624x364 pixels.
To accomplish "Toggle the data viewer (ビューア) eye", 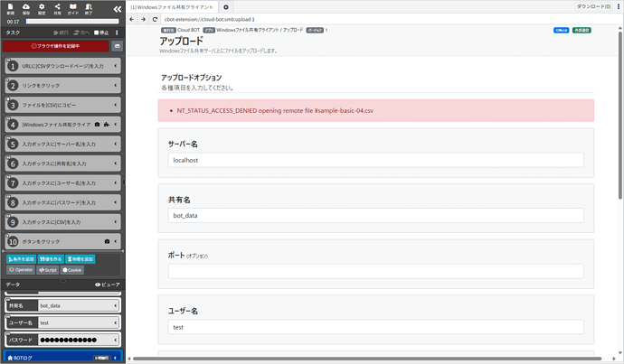I will point(107,285).
